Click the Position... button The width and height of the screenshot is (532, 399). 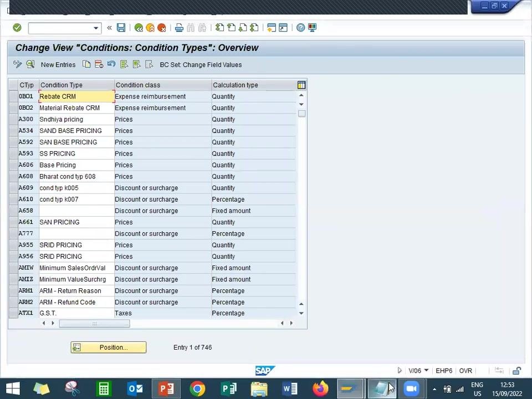tap(109, 347)
